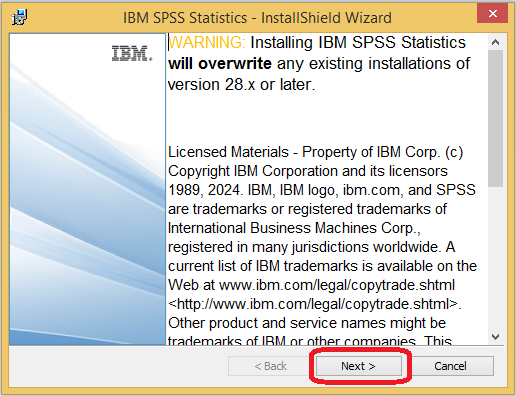Click the window title 'IBM SPSS Statistics - InstallShield Wizard'
The width and height of the screenshot is (516, 396).
coord(257,17)
